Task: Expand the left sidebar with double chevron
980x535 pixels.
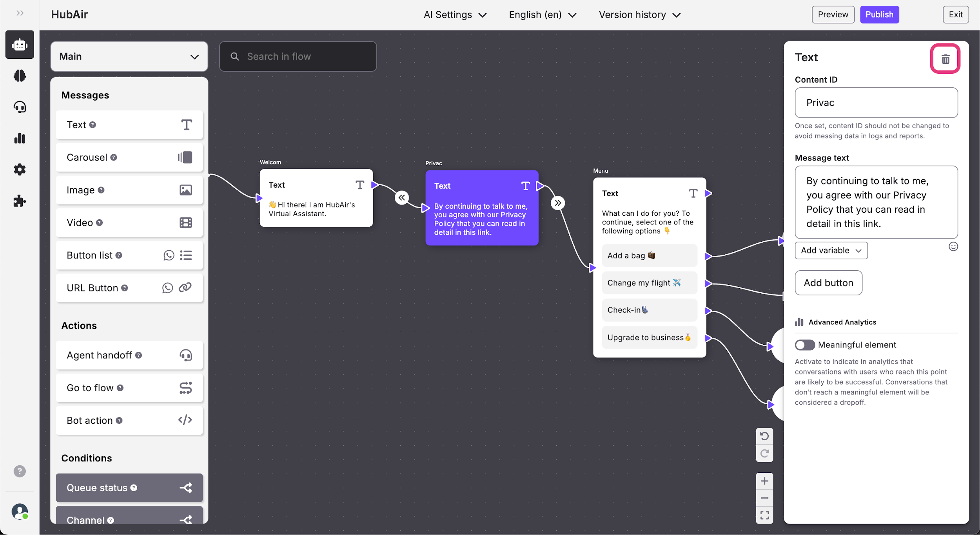Action: tap(20, 13)
